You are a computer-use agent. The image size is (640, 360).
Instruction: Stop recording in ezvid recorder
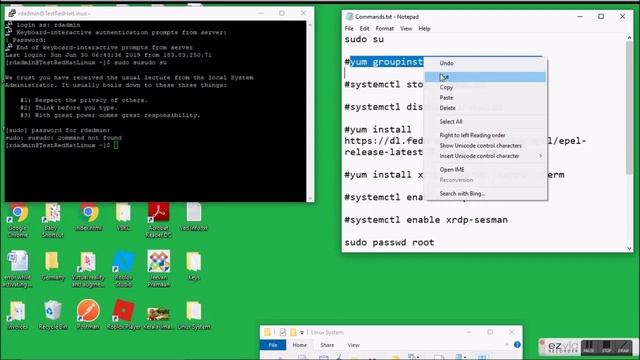pos(607,347)
